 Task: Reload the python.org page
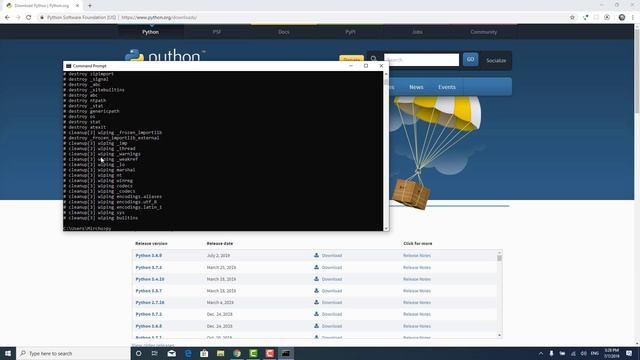tap(29, 18)
